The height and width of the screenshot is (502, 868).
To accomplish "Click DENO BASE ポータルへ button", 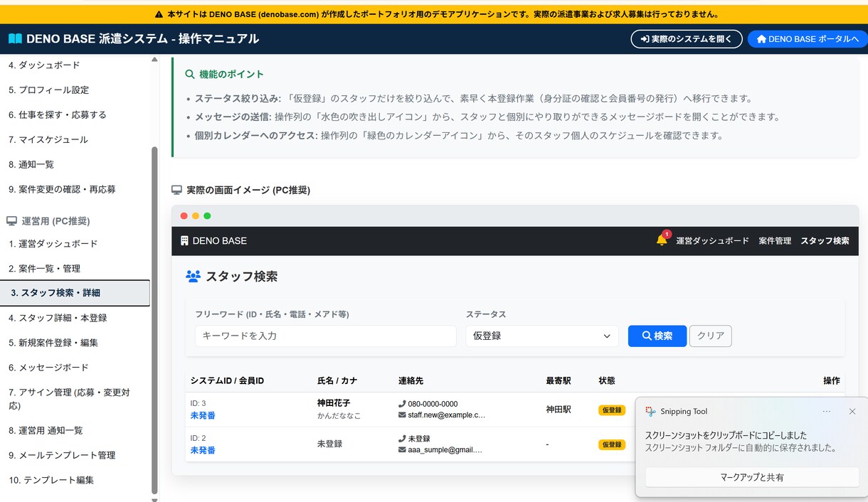I will [x=808, y=39].
